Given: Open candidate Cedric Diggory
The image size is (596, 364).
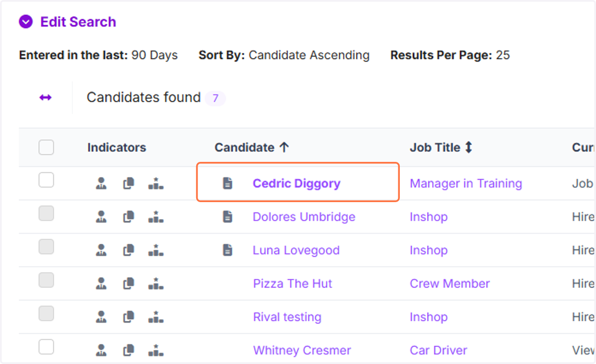Looking at the screenshot, I should 297,184.
